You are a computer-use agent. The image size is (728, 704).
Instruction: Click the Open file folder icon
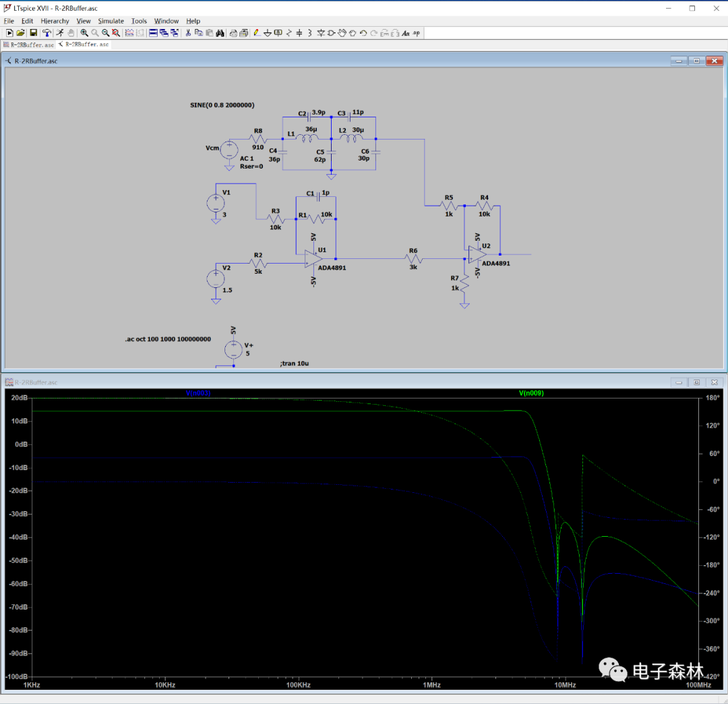pyautogui.click(x=20, y=33)
